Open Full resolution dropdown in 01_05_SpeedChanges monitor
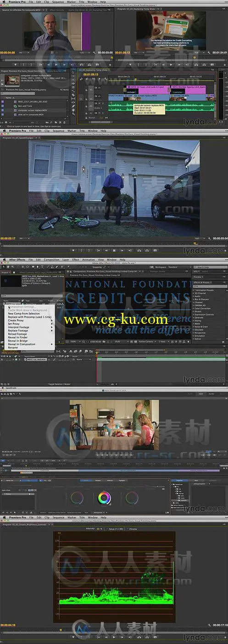Image resolution: width=228 pixels, height=644 pixels. [x=199, y=239]
